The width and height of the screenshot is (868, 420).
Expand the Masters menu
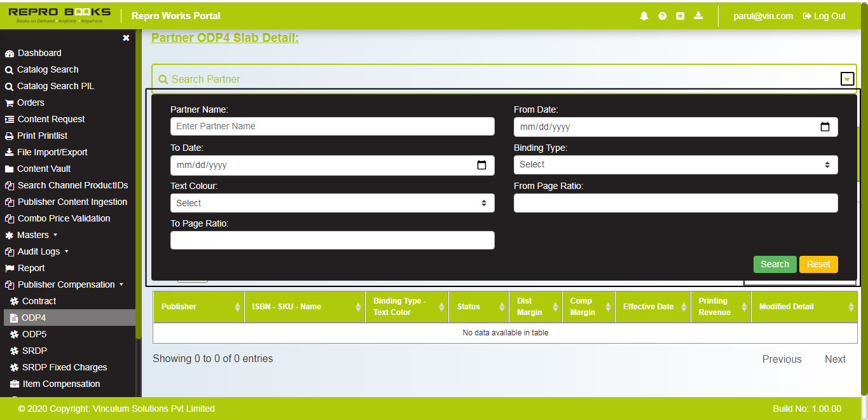click(x=33, y=235)
